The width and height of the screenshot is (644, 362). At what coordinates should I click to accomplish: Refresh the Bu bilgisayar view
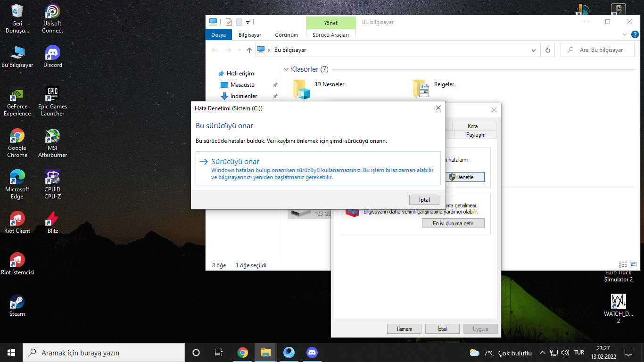pos(547,50)
